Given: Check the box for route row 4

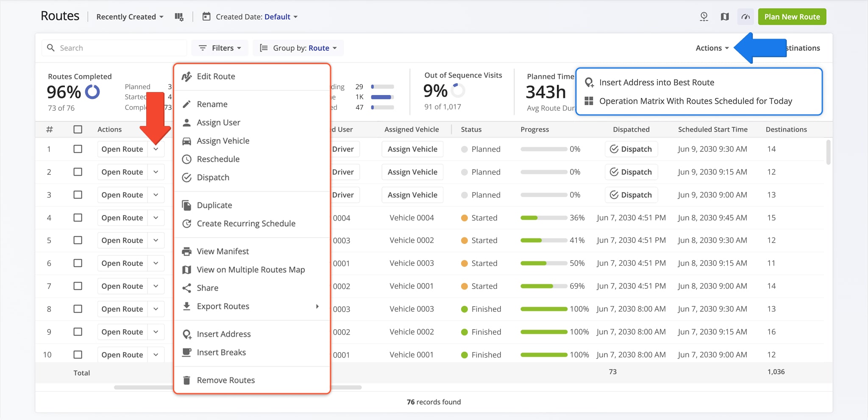Looking at the screenshot, I should [78, 218].
